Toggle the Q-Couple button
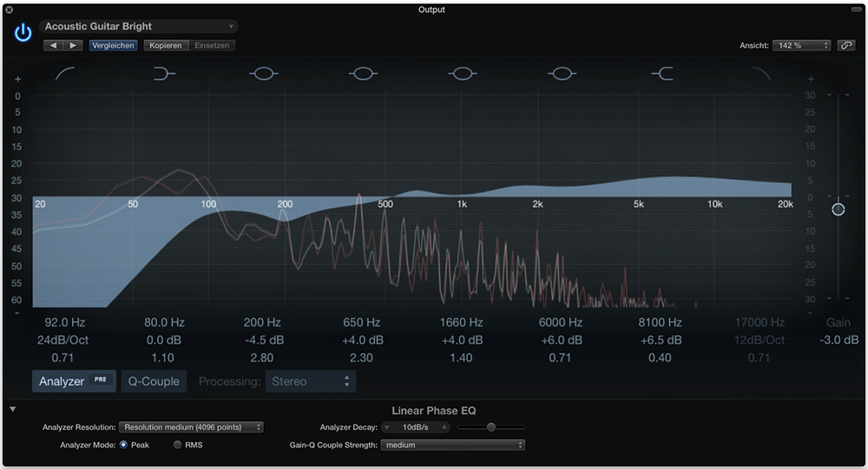Viewport: 868px width, 469px height. pos(154,381)
